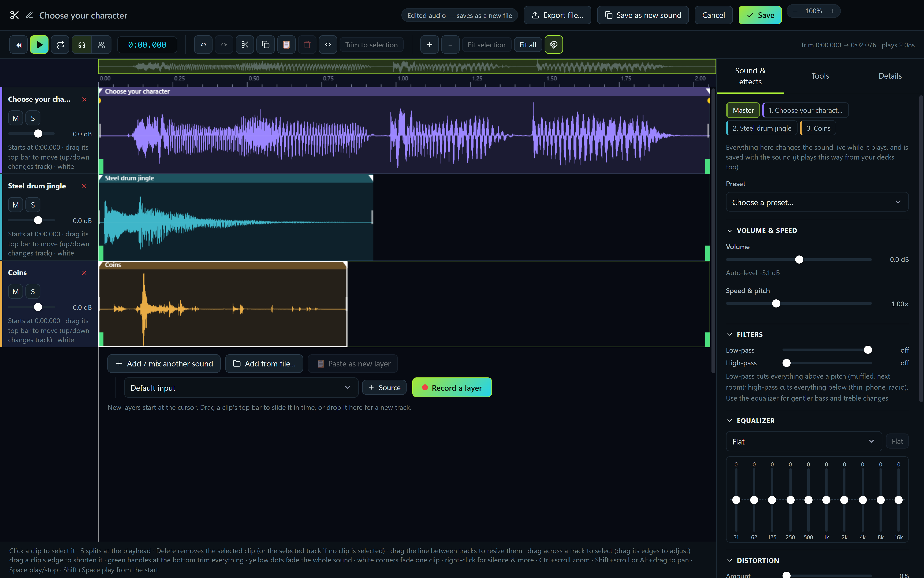Click the 0:00.000 time display field
Screen dimensions: 924x578
pos(147,45)
